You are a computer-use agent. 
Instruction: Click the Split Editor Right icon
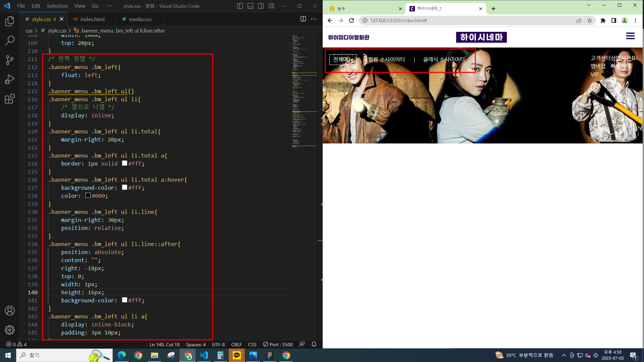[x=303, y=19]
